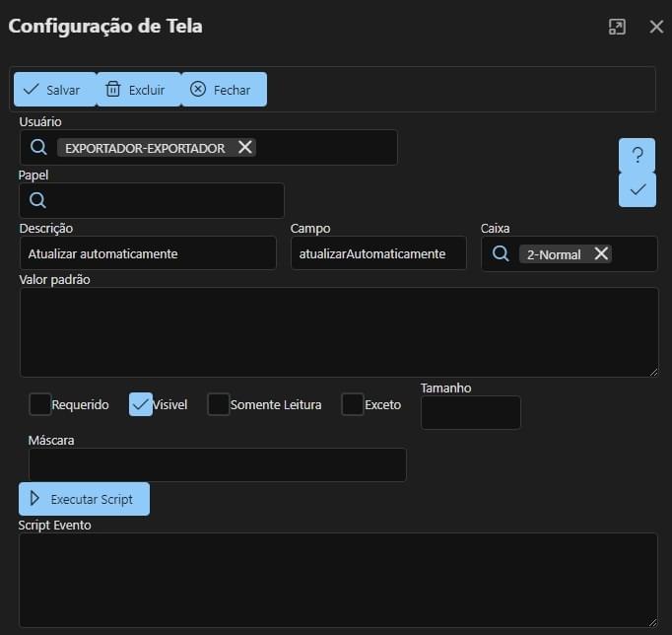Focus the Valor padrão text area
Screen dimensions: 672x635
339,332
